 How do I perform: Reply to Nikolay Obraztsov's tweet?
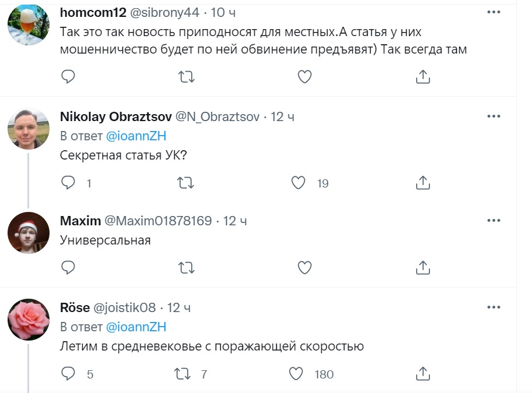[68, 183]
